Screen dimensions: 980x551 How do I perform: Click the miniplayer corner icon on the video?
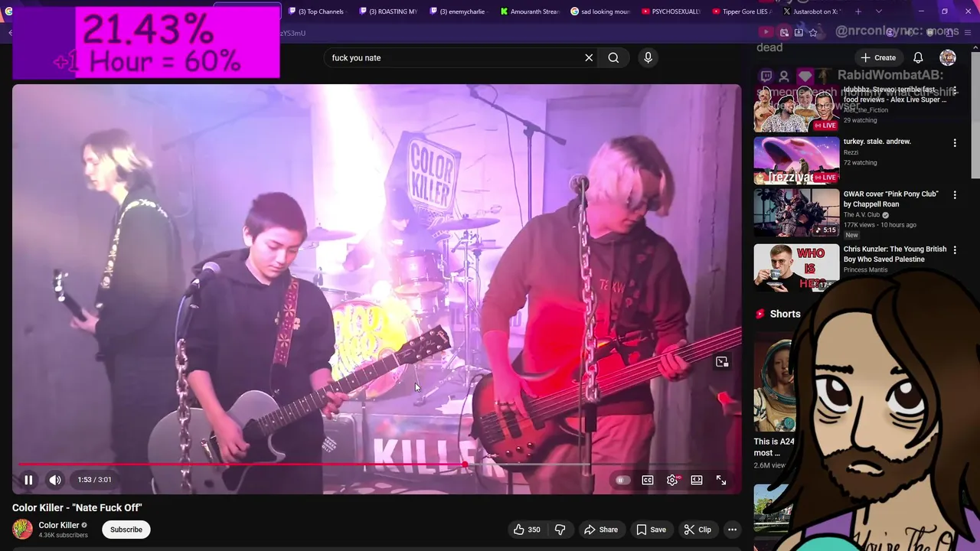pyautogui.click(x=721, y=362)
